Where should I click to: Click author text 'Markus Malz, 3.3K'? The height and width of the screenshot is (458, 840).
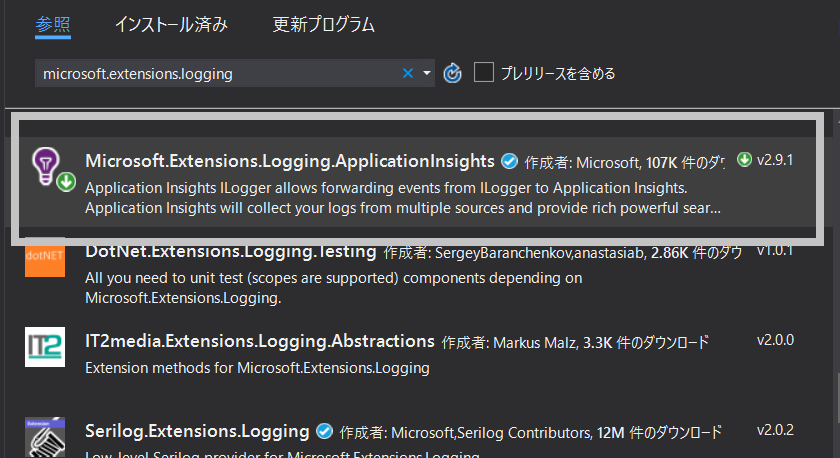(552, 342)
